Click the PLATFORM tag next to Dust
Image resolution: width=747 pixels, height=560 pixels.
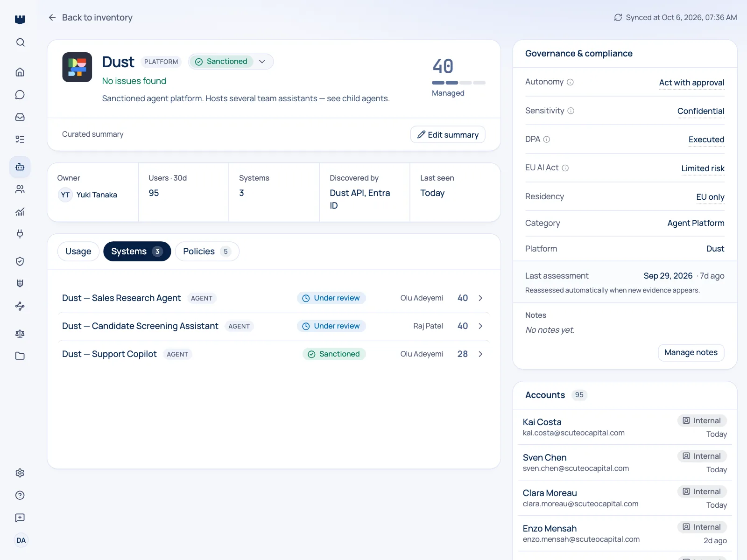click(161, 62)
